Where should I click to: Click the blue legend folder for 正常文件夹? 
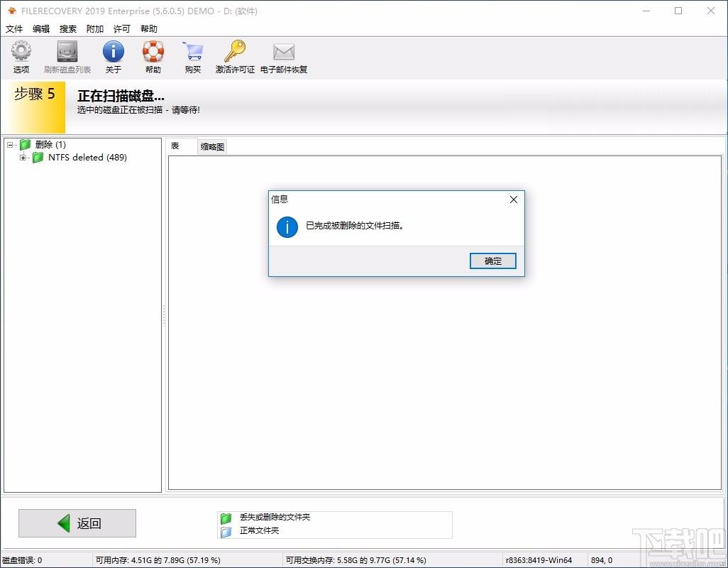pyautogui.click(x=226, y=531)
